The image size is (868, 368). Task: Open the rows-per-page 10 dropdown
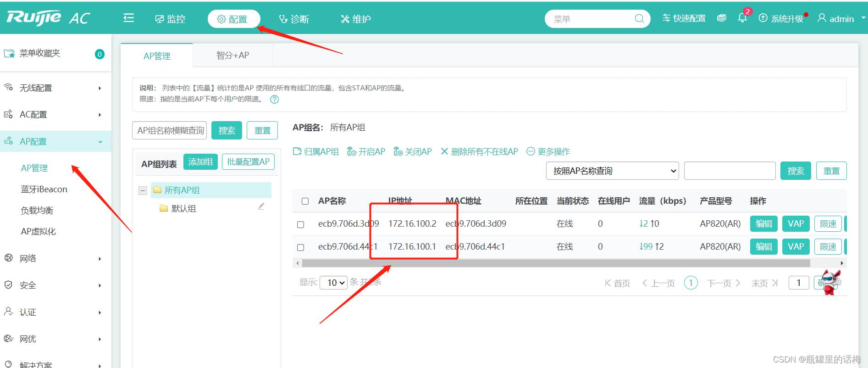[333, 283]
